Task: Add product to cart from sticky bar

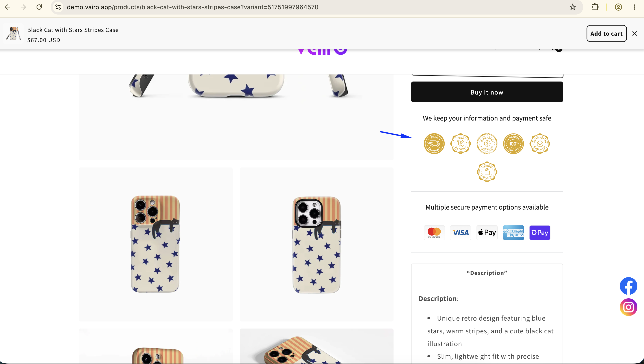Action: pyautogui.click(x=607, y=33)
